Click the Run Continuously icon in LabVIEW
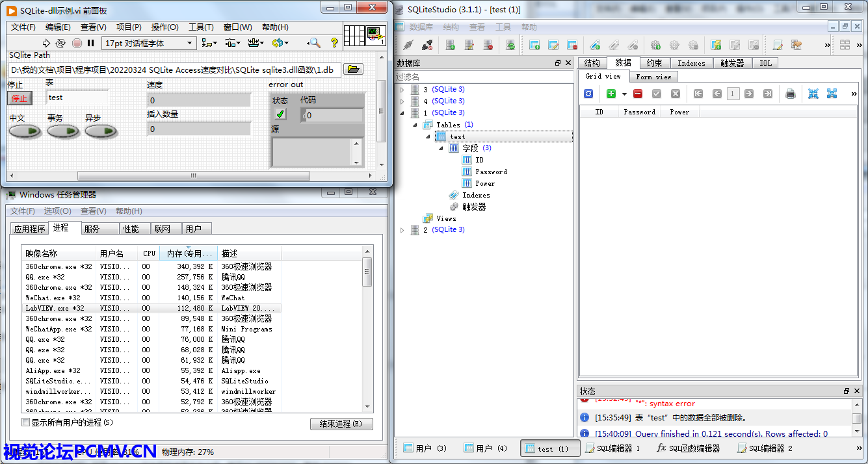 tap(60, 43)
